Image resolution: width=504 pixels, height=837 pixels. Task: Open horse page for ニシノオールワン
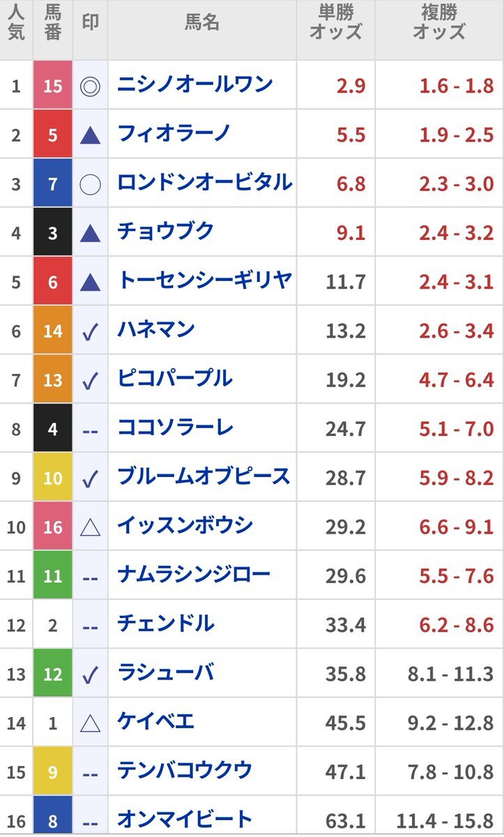tap(194, 84)
